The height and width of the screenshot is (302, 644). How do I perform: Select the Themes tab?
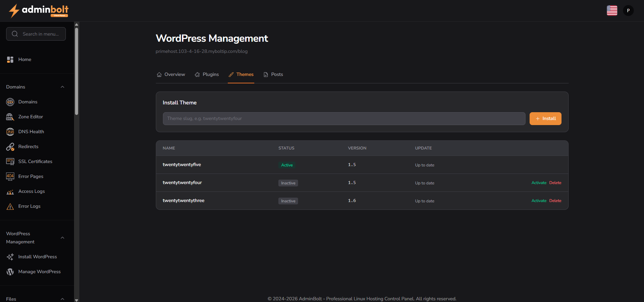coord(241,75)
